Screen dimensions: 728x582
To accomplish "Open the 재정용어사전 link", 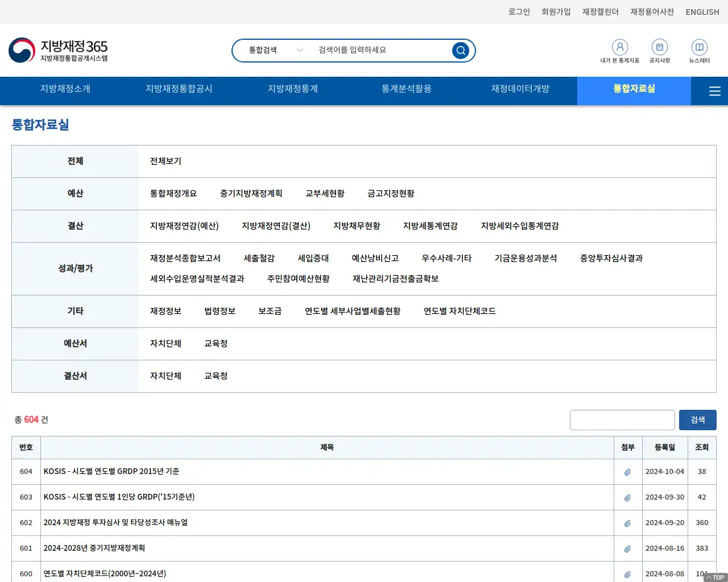I will (x=652, y=12).
